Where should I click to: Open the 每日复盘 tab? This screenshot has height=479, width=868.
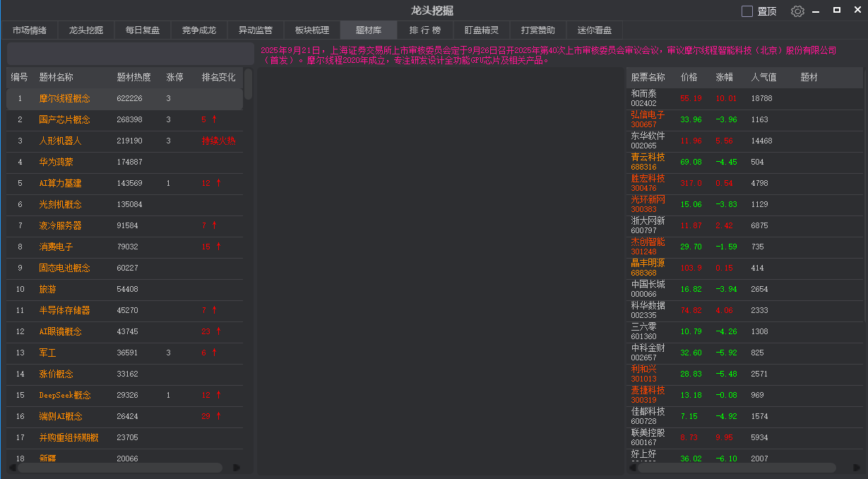pyautogui.click(x=141, y=30)
